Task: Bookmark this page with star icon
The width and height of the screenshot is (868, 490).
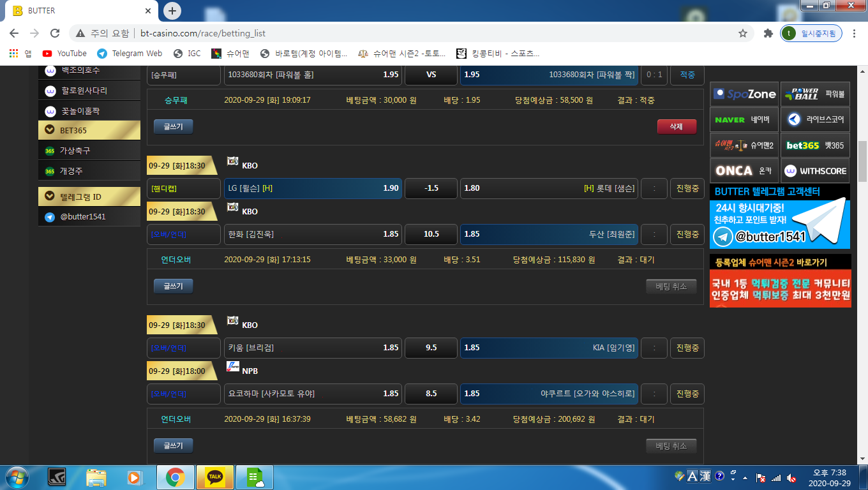Action: pyautogui.click(x=743, y=33)
